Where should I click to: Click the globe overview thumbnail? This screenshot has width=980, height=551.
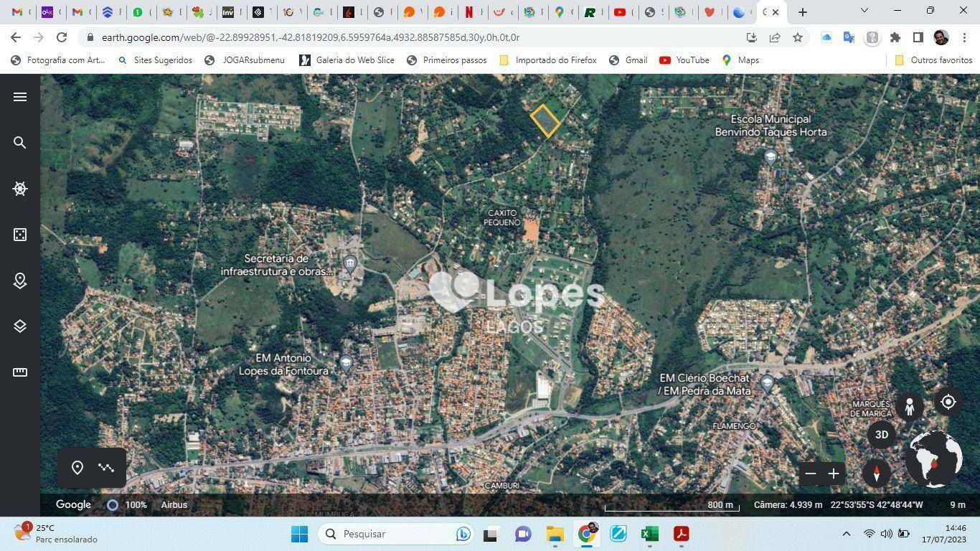click(934, 459)
